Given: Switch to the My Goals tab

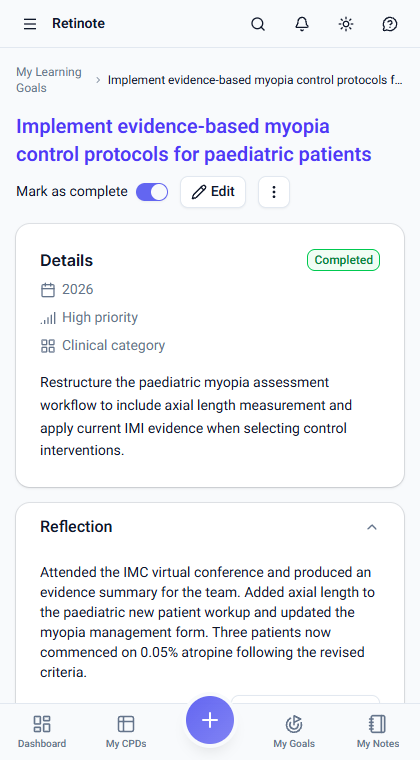Looking at the screenshot, I should (x=294, y=731).
